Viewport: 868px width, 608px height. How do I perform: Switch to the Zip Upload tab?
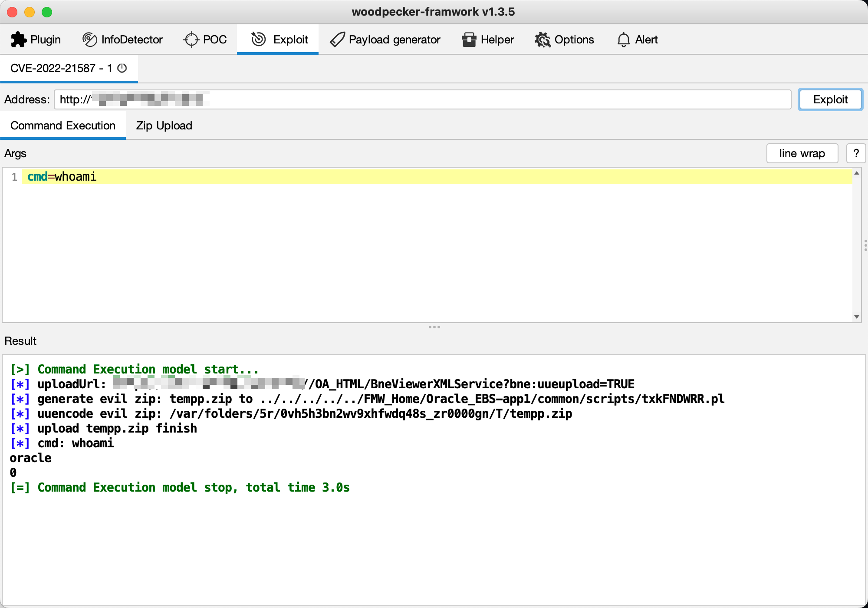coord(164,126)
